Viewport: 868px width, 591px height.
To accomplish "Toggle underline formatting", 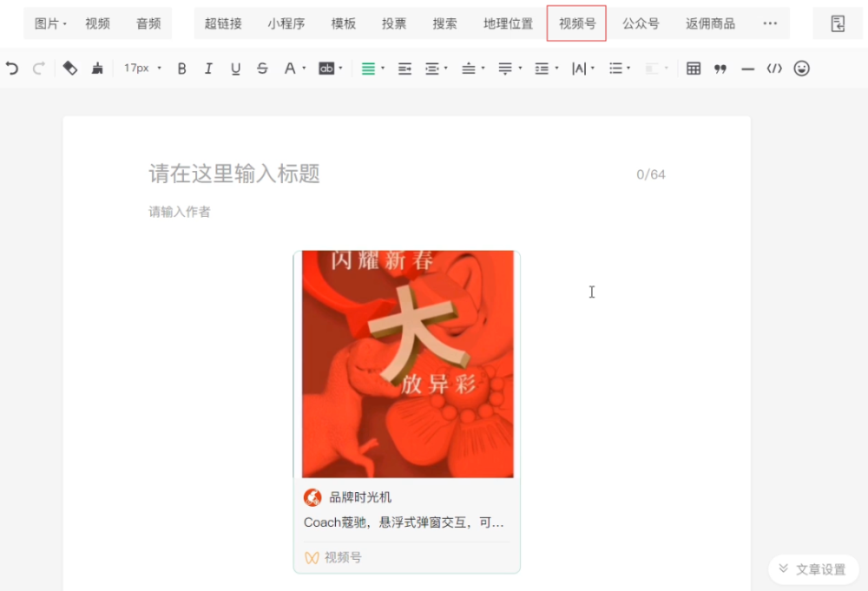I will (235, 69).
